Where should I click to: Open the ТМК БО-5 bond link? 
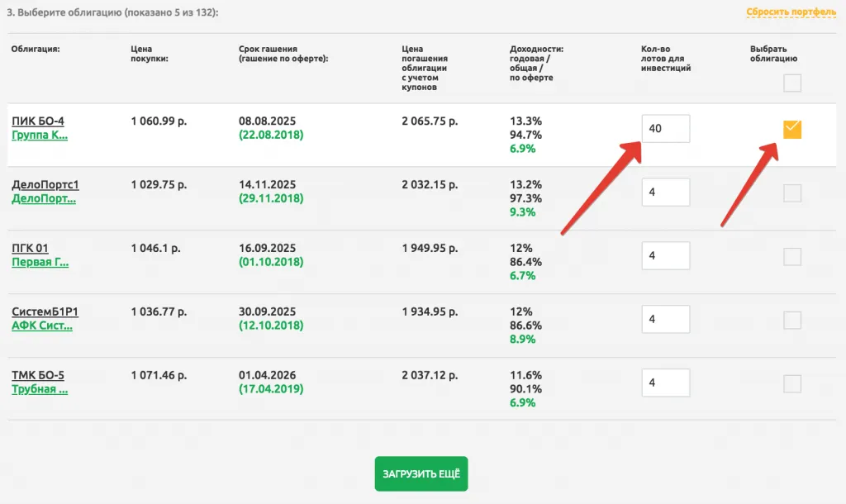(38, 375)
